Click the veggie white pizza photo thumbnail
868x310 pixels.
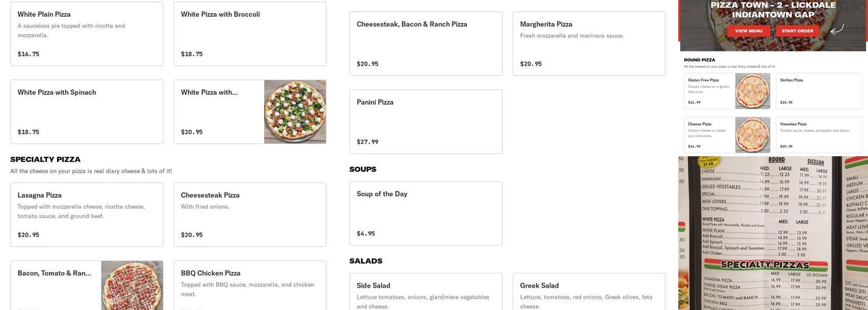pyautogui.click(x=295, y=112)
